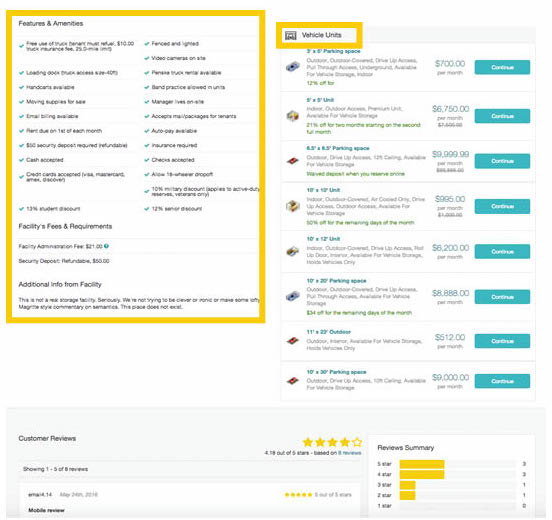
Task: Click the 5 star reviews summary bar
Action: (458, 464)
